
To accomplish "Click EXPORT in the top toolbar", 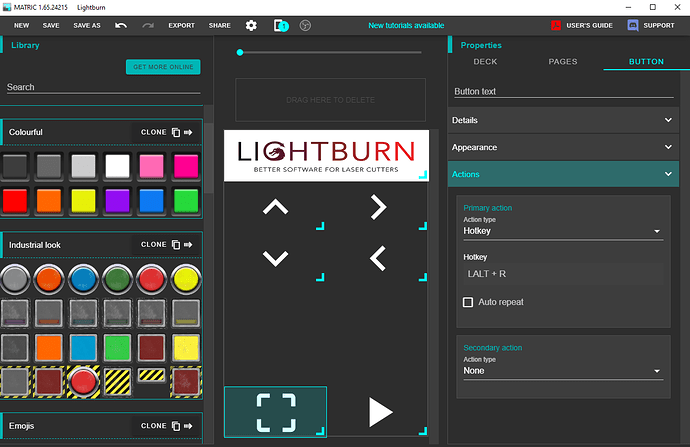I will [181, 26].
